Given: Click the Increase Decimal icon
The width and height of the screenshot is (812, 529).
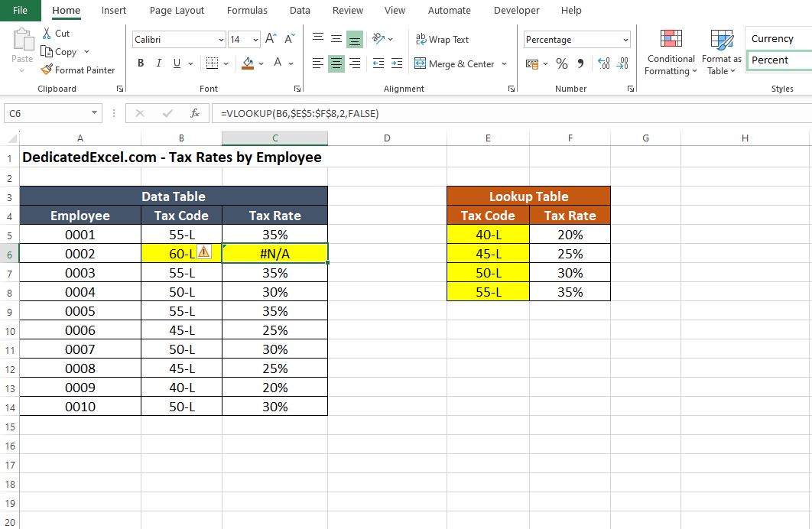Looking at the screenshot, I should pos(603,64).
